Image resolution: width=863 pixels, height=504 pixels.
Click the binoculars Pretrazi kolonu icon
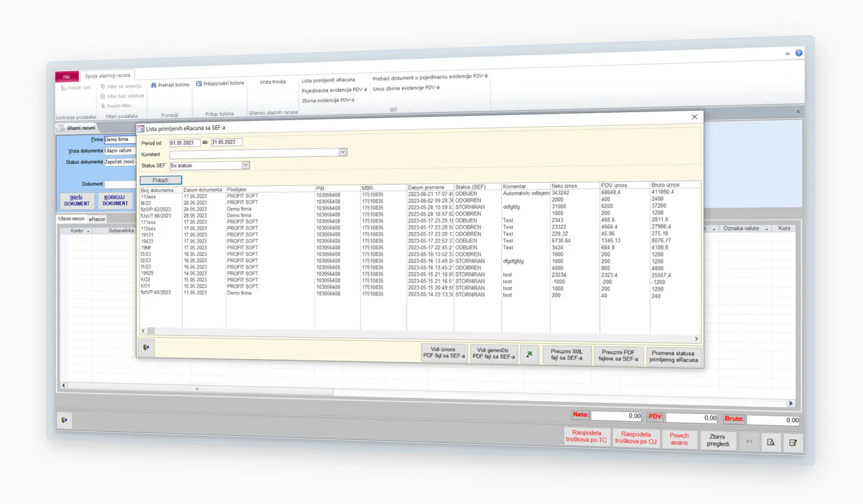pos(153,85)
